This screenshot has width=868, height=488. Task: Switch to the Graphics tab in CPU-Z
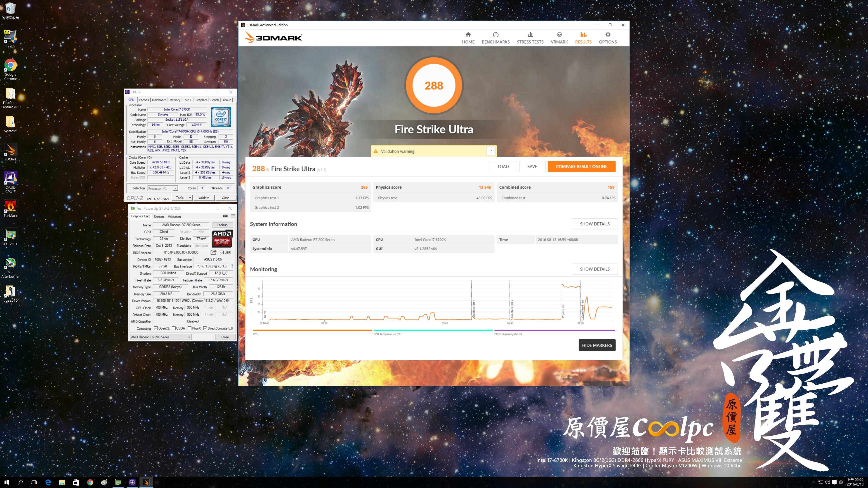pyautogui.click(x=201, y=100)
